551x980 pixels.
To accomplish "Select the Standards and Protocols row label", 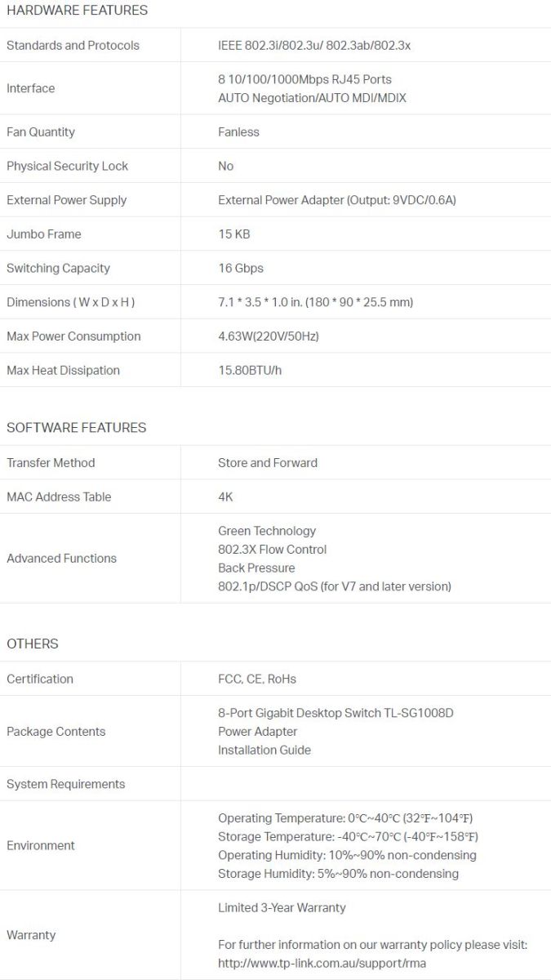I will point(73,46).
